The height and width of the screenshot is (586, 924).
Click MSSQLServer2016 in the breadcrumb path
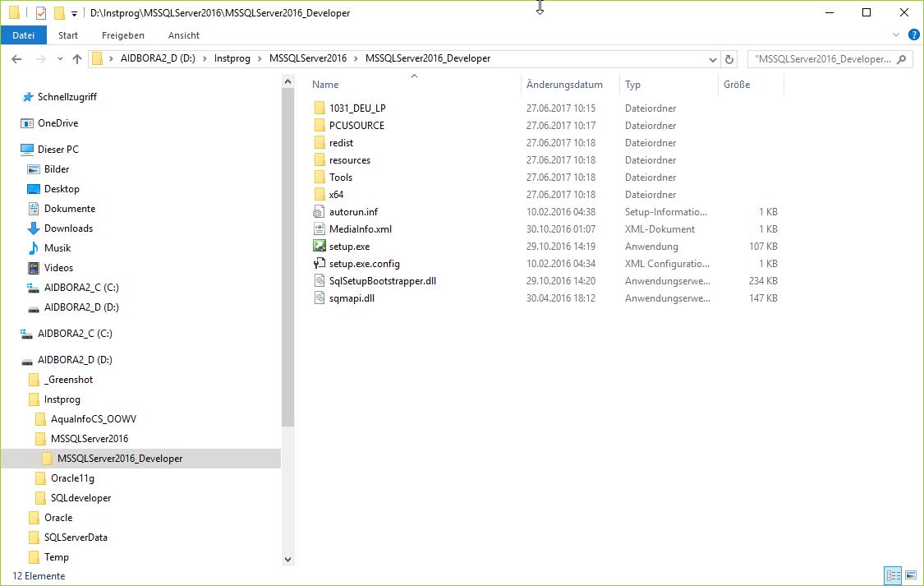coord(308,58)
